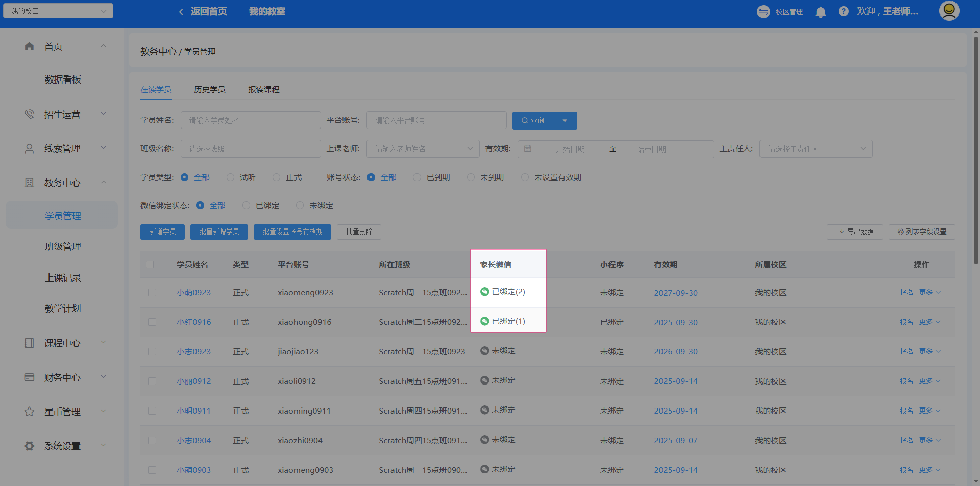Screen dimensions: 980x486
Task: Open the arrow dropdown beside 查询
Action: [x=565, y=121]
